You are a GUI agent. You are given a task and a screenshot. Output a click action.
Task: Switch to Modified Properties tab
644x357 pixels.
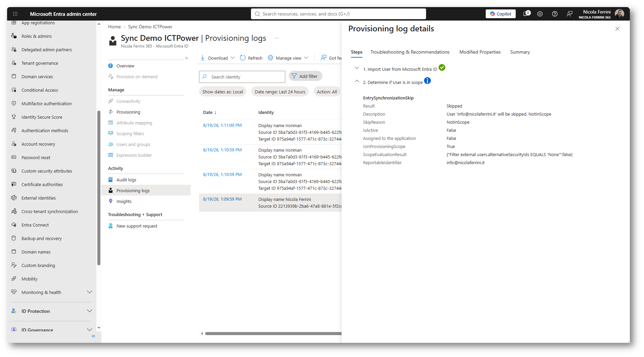point(480,52)
